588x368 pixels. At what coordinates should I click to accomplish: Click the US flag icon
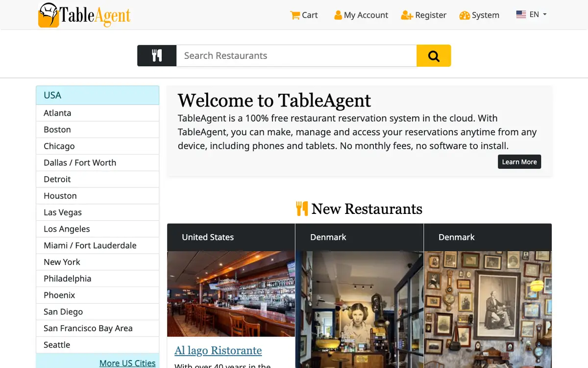tap(521, 15)
